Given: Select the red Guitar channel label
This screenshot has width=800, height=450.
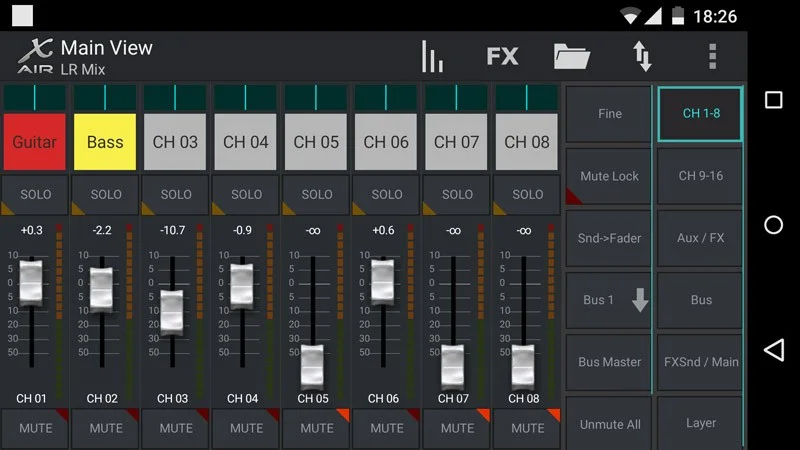Looking at the screenshot, I should (35, 142).
